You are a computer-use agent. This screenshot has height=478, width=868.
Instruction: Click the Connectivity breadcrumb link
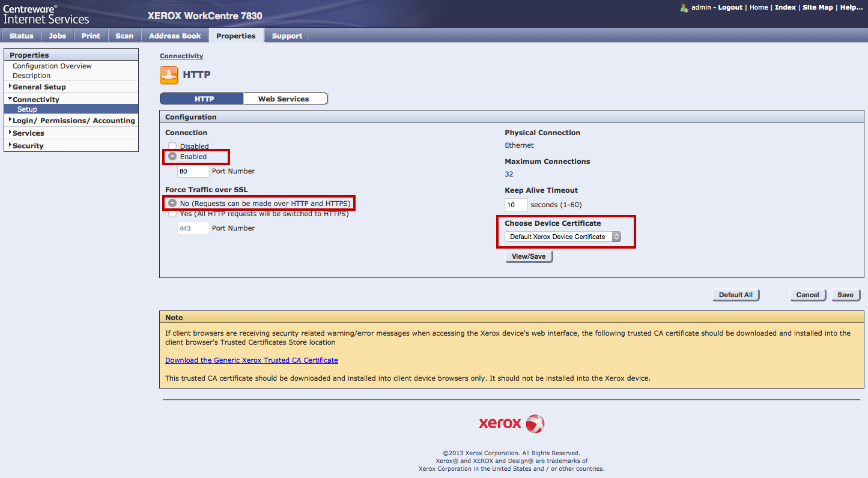point(181,56)
